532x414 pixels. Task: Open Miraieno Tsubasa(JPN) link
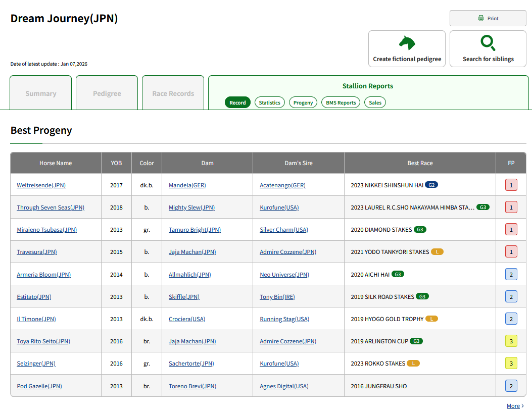[x=47, y=230]
